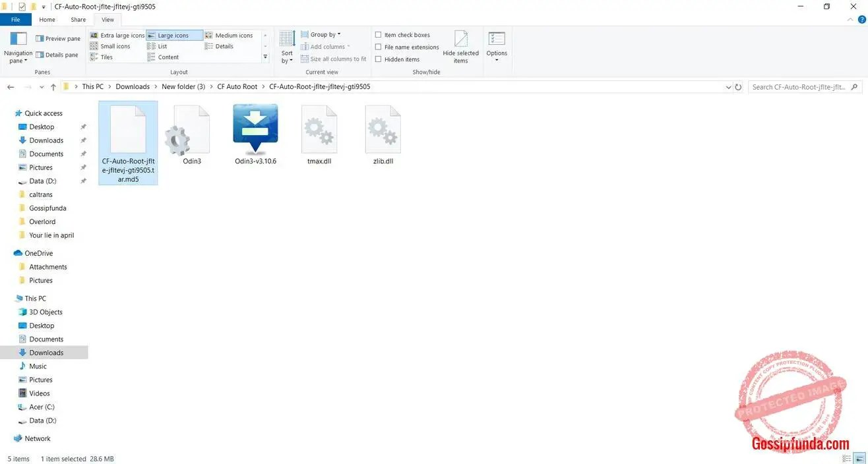The width and height of the screenshot is (868, 464).
Task: Click Downloads in address breadcrumb
Action: point(133,86)
